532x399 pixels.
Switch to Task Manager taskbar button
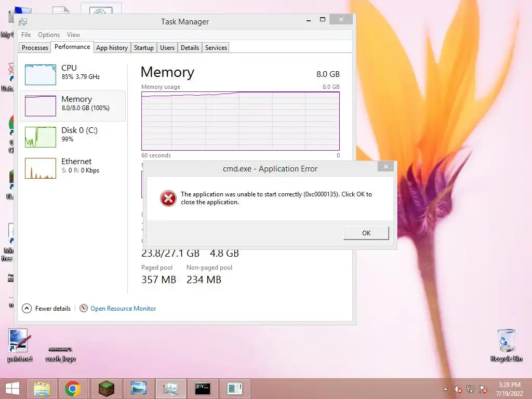(170, 389)
